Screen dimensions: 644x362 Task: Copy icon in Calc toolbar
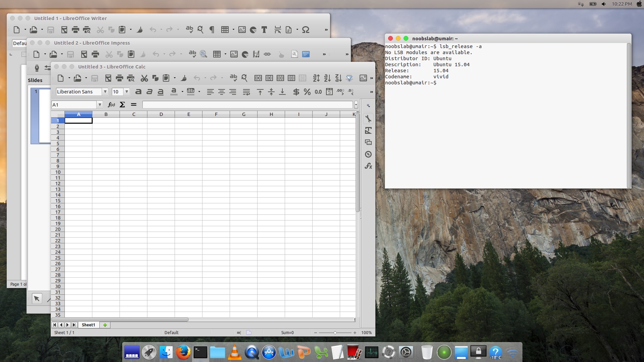click(x=155, y=78)
